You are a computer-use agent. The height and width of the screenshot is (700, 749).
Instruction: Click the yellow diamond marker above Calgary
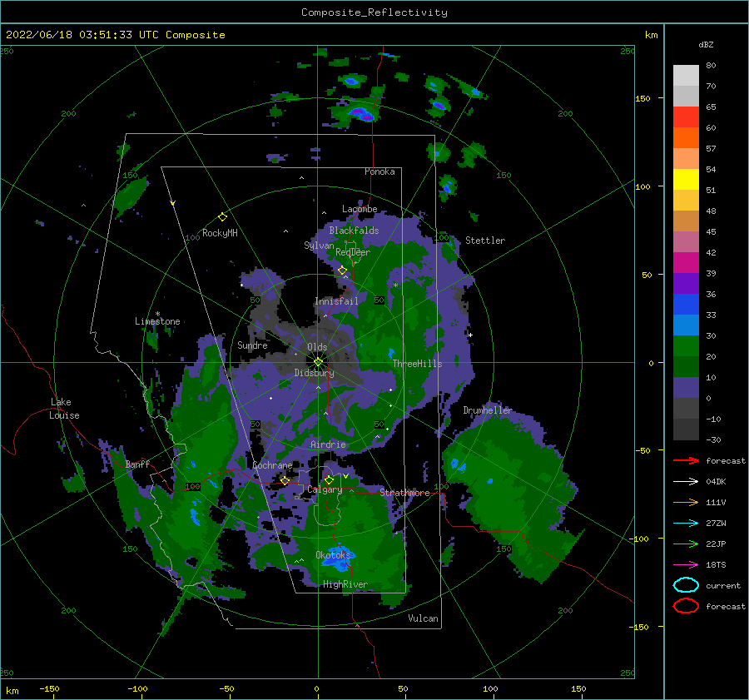[329, 479]
